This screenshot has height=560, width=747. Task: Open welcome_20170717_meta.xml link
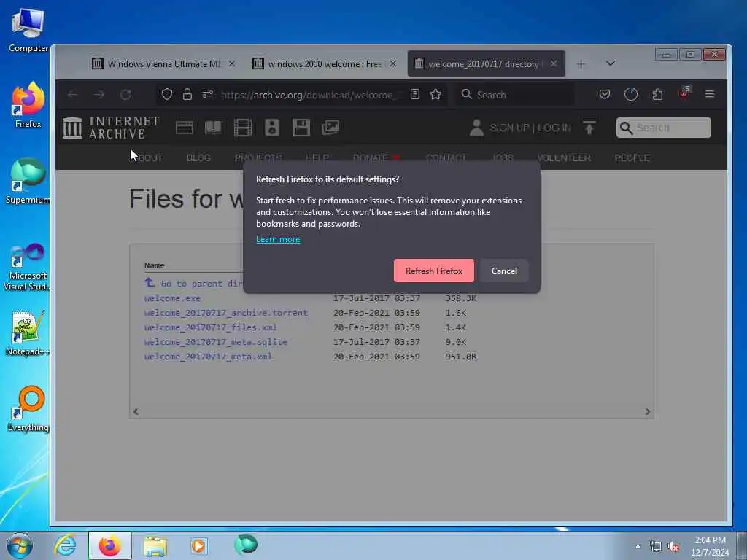208,357
